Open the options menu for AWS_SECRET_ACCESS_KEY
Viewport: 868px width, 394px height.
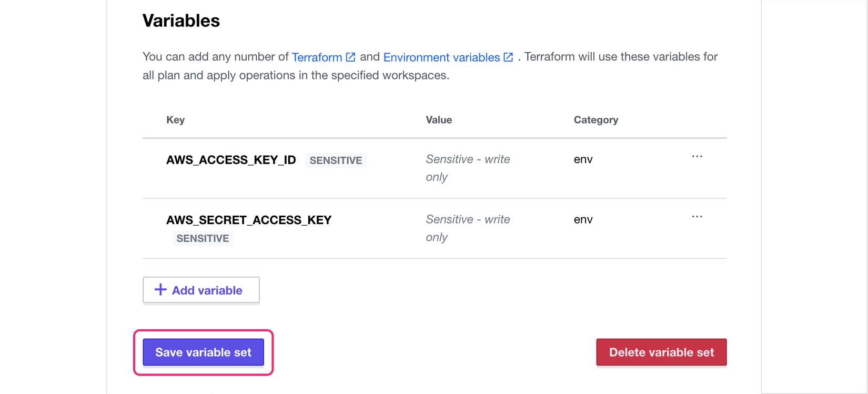coord(697,217)
